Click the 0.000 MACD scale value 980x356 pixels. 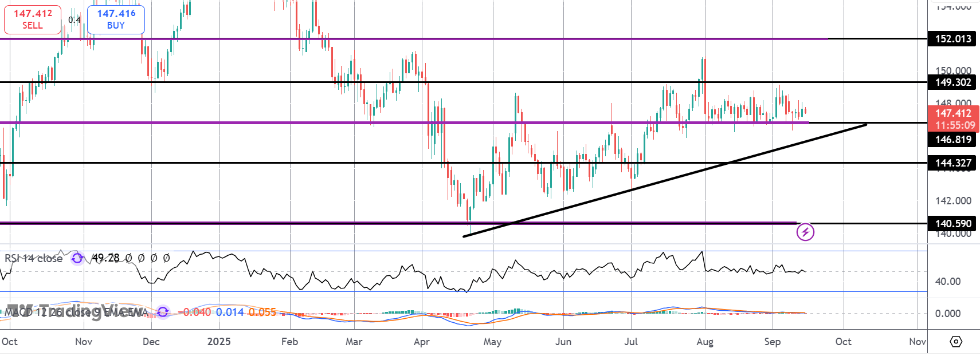(x=948, y=314)
